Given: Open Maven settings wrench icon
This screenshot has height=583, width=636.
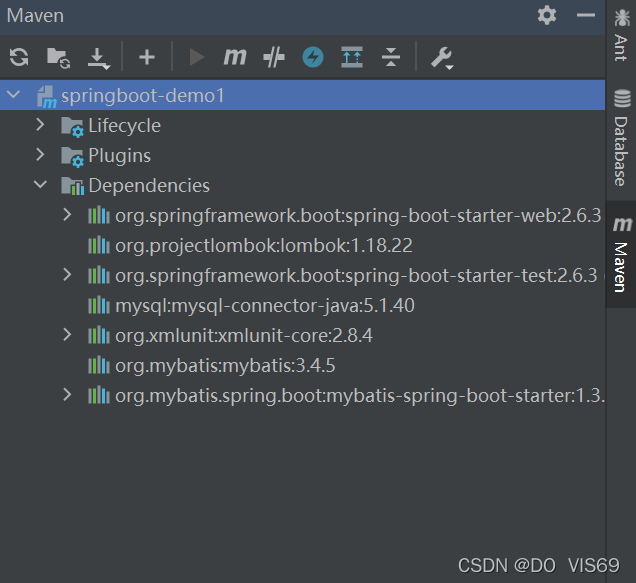Looking at the screenshot, I should [x=441, y=58].
